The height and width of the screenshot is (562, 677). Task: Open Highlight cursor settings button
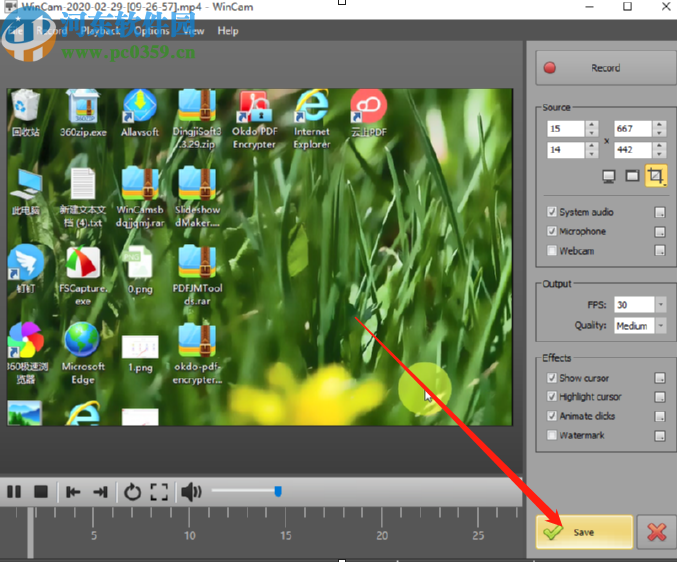[660, 397]
